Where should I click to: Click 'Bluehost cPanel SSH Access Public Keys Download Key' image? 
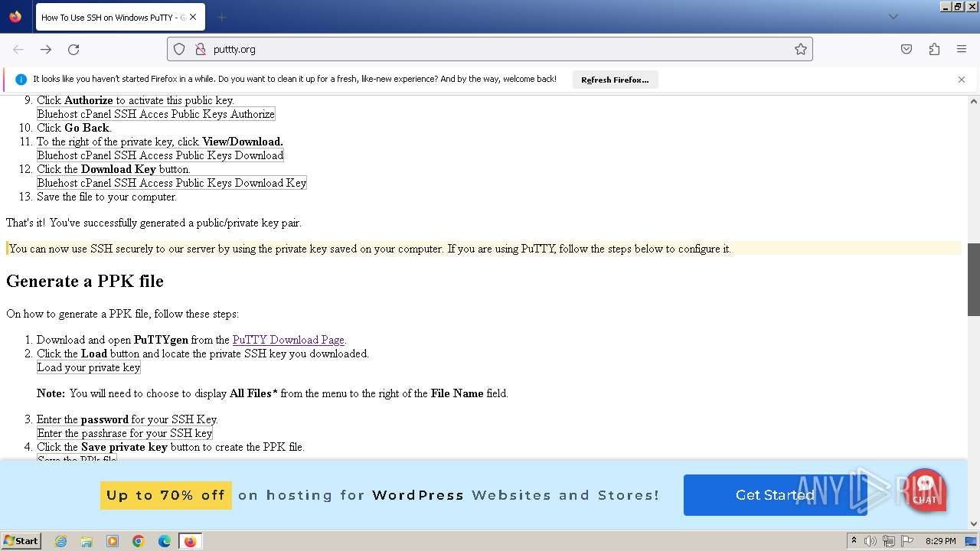tap(172, 183)
